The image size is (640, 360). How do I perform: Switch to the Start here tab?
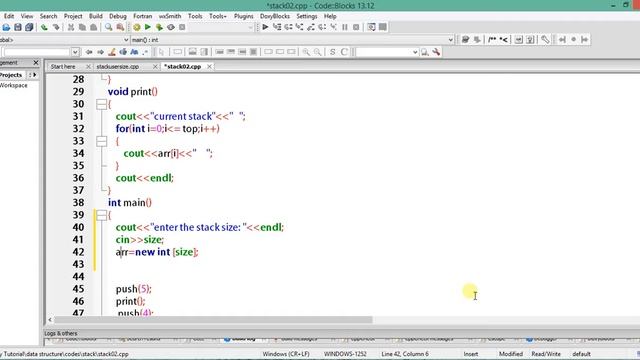pyautogui.click(x=63, y=67)
